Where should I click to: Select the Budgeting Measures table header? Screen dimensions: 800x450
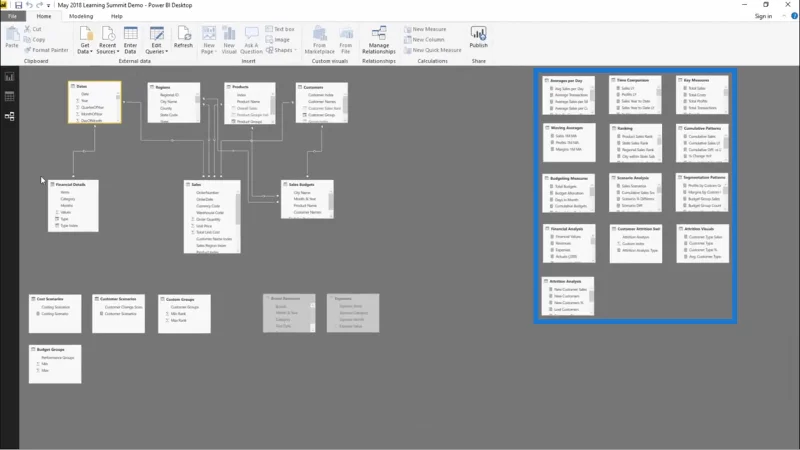(x=568, y=178)
